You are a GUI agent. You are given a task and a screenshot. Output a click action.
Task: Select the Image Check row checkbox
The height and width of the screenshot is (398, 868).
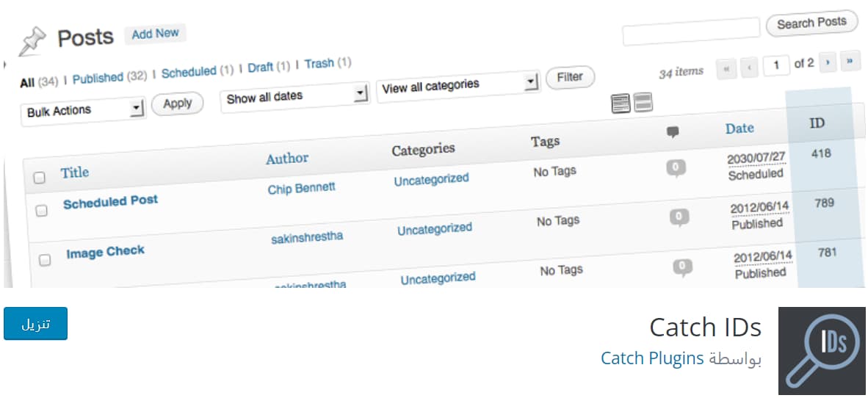point(45,260)
